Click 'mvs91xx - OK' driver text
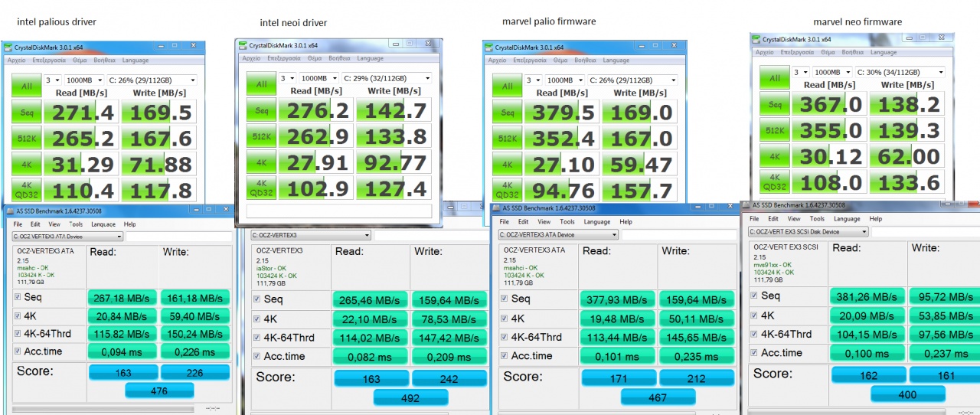Screen dimensions: 980x415 pyautogui.click(x=772, y=265)
